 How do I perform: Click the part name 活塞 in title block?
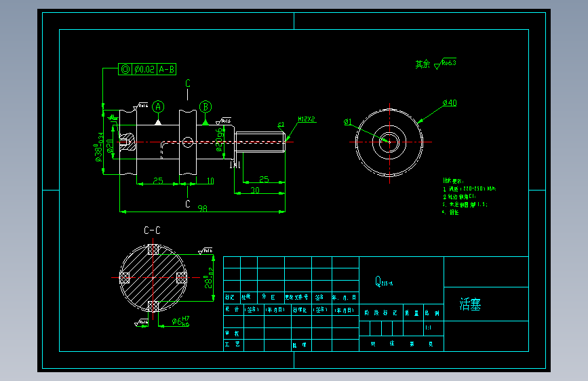coord(470,304)
